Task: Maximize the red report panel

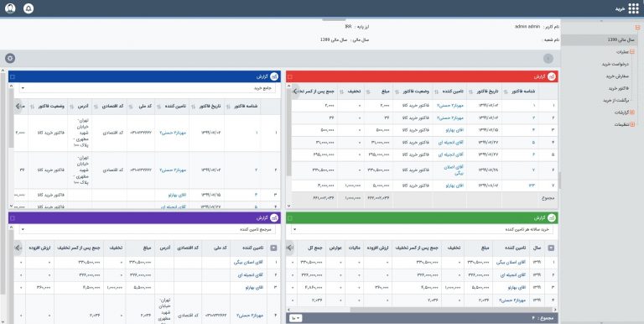Action: (x=290, y=77)
